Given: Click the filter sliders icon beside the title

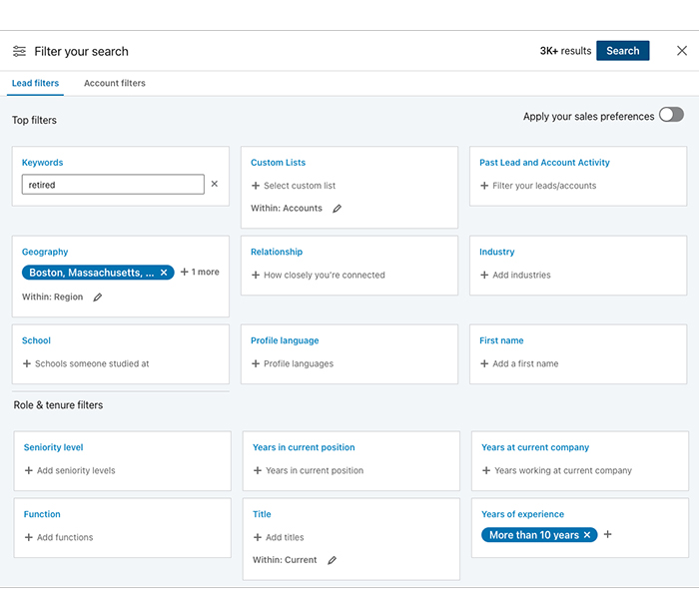Looking at the screenshot, I should 19,51.
